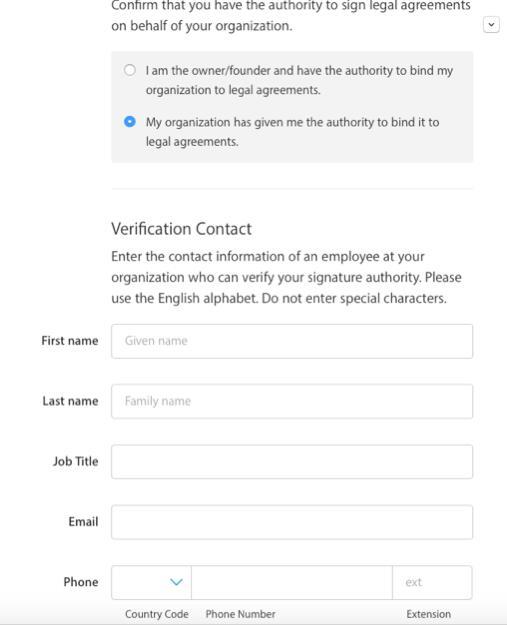Click the 'My organization has given me' option text
This screenshot has height=625, width=507.
point(293,132)
